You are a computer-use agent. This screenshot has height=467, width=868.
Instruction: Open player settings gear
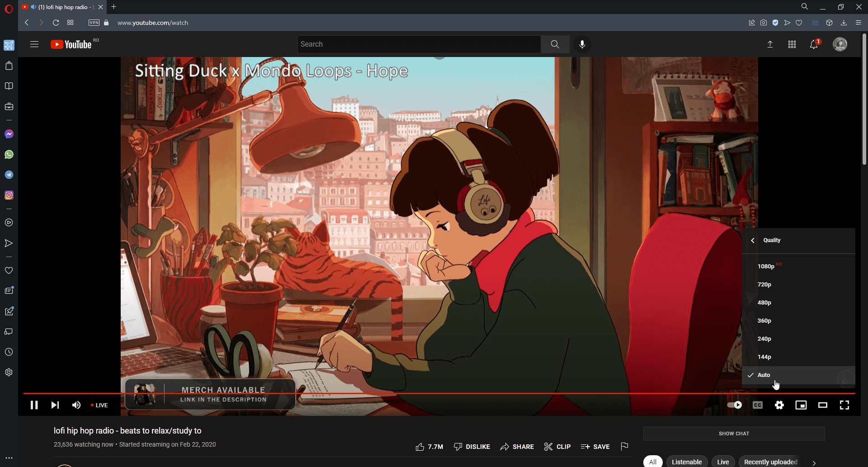click(x=779, y=405)
